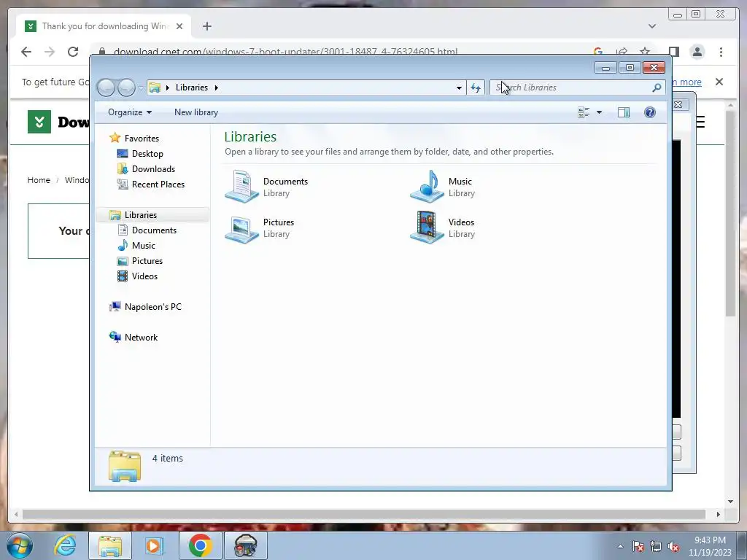Screen dimensions: 747x560
Task: Open the Chrome three-dot menu
Action: tap(721, 52)
